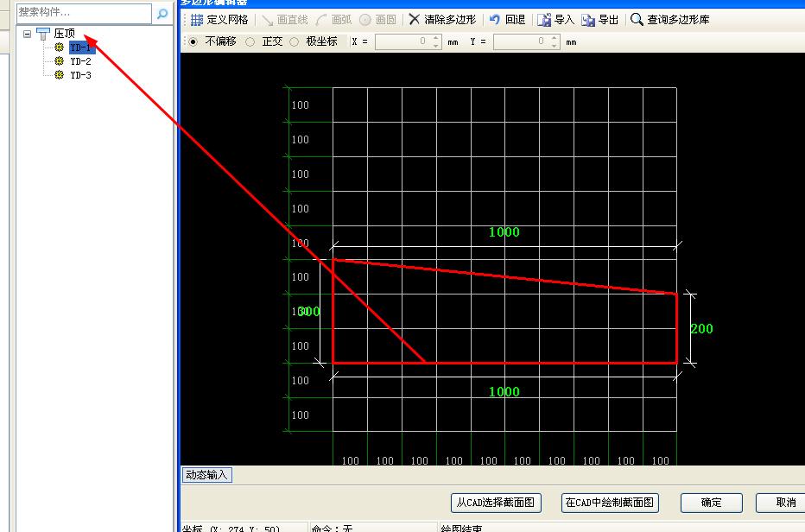Select the 极坐标 (polar) radio button
The image size is (805, 532).
pos(295,41)
